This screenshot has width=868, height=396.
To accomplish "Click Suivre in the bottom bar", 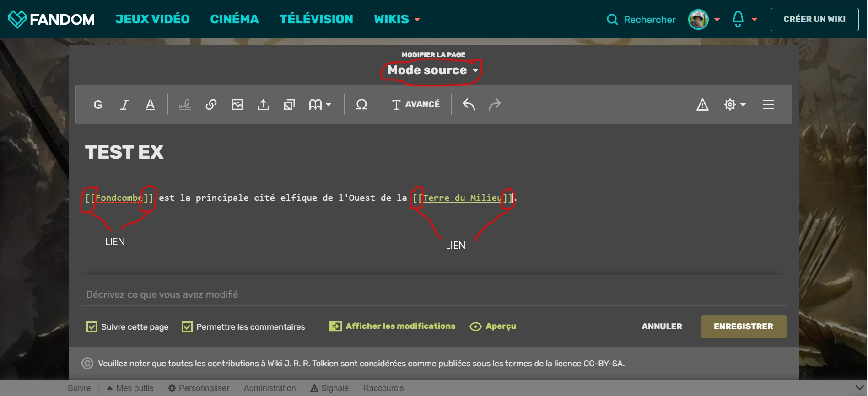I will [x=79, y=388].
